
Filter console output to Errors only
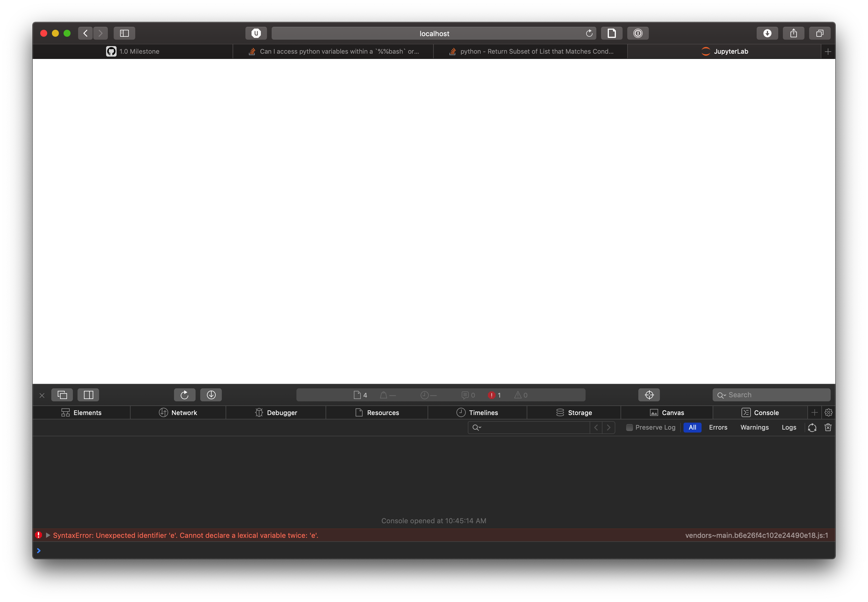pos(718,427)
